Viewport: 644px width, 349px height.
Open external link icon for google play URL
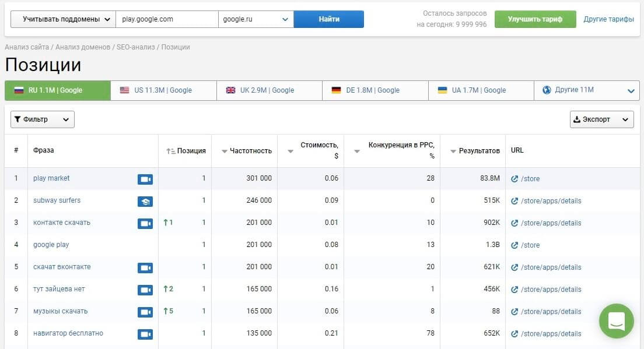coord(514,245)
